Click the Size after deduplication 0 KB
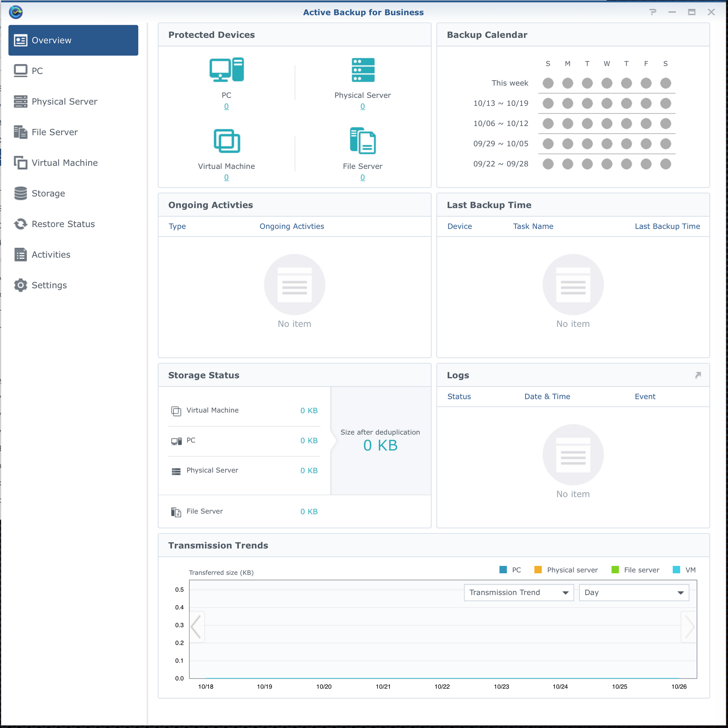 coord(381,446)
